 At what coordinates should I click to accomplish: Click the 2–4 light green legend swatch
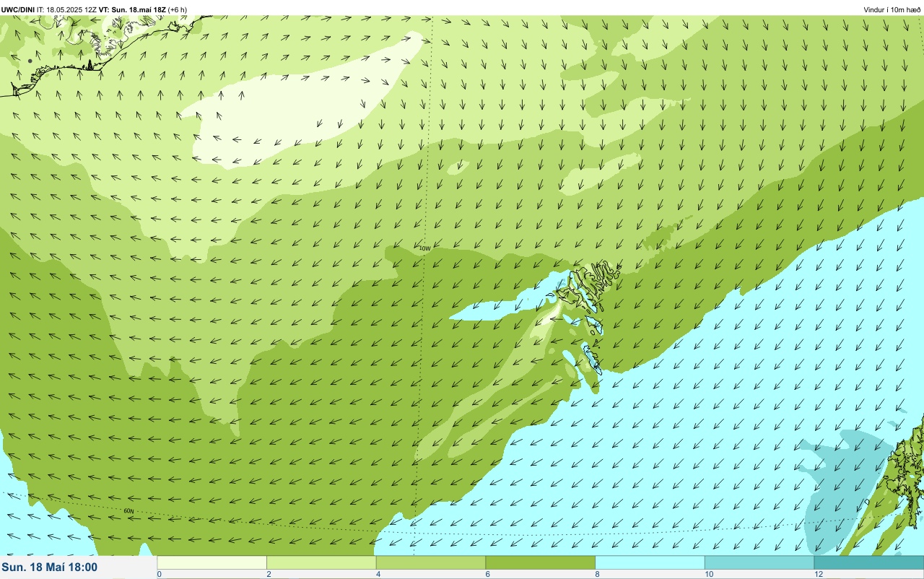click(321, 562)
